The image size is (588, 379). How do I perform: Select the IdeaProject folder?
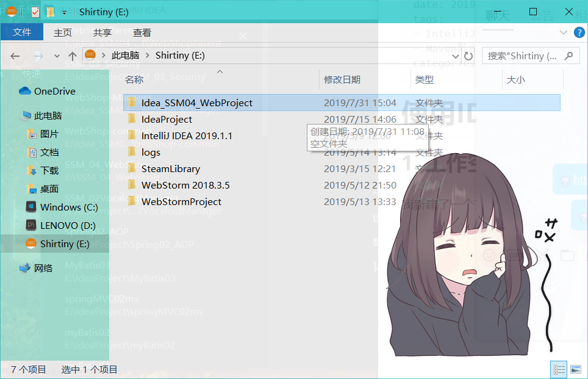pos(167,120)
